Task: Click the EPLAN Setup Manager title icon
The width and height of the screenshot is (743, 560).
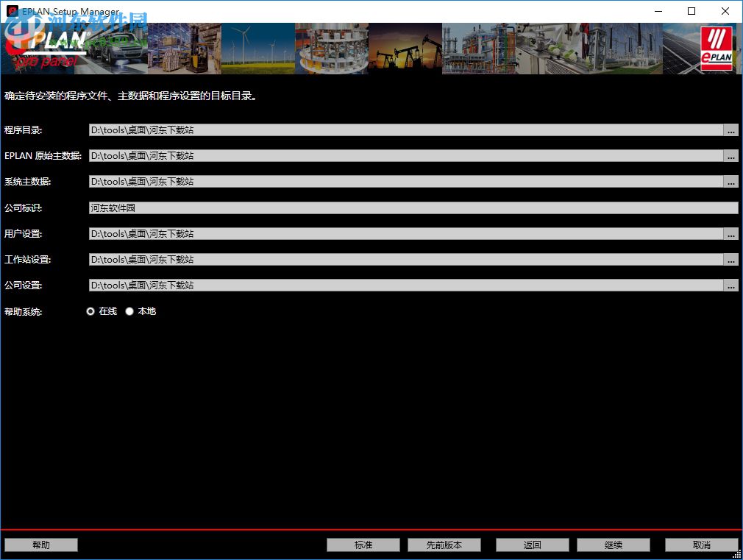Action: click(x=13, y=10)
